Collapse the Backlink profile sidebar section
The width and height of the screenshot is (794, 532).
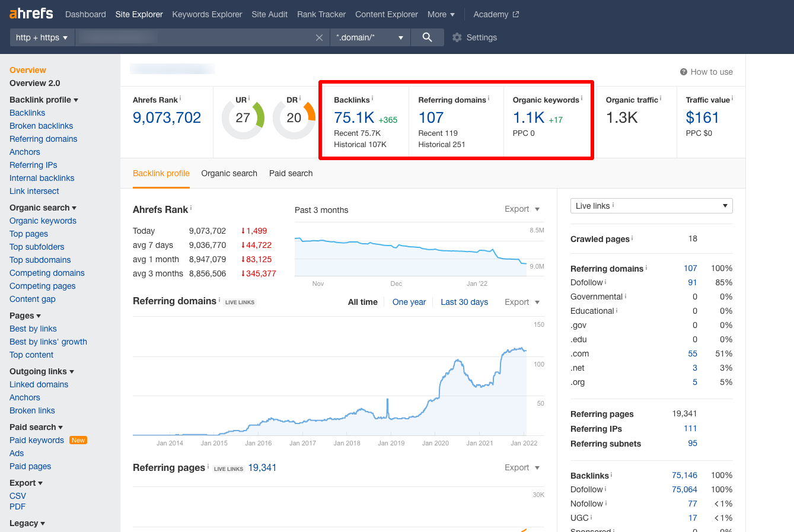tap(44, 100)
